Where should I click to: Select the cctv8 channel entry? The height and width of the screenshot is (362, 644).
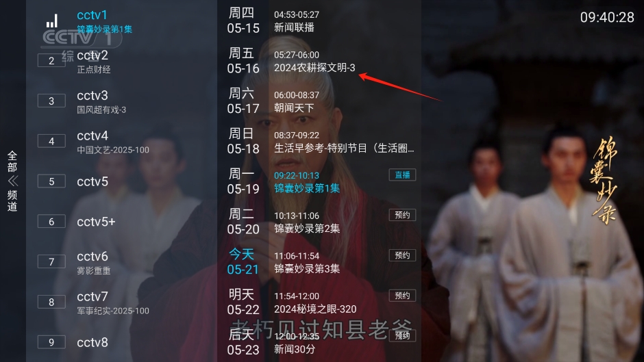[x=92, y=342]
